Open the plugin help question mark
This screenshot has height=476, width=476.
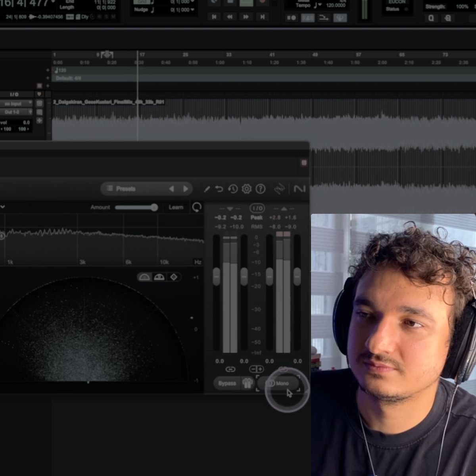coord(260,189)
